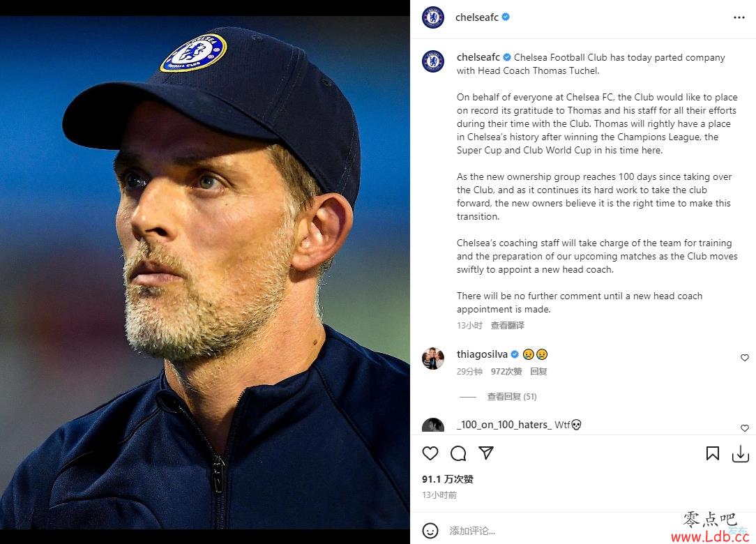Expand 查看回复 (51) replies
The width and height of the screenshot is (756, 544).
tap(511, 396)
